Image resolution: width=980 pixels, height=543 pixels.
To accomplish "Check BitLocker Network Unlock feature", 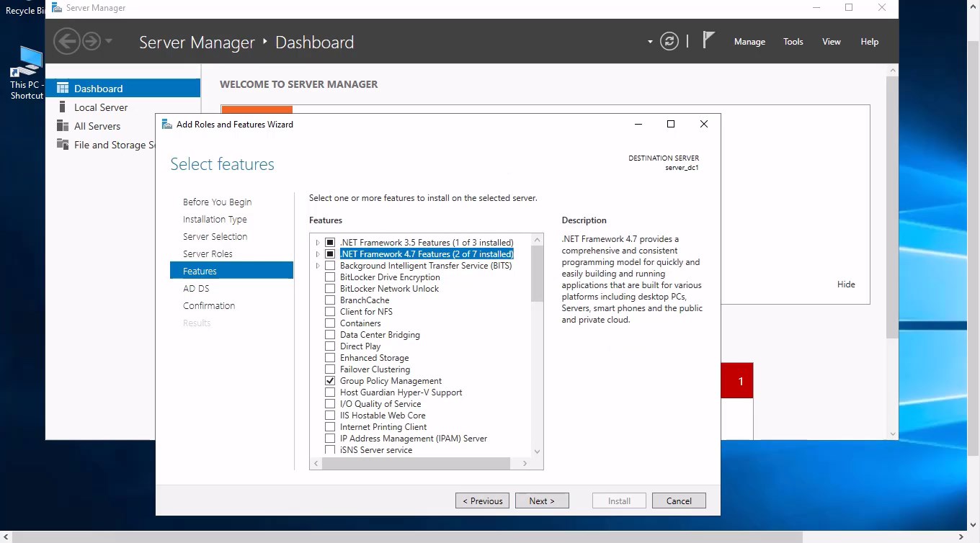I will [330, 289].
